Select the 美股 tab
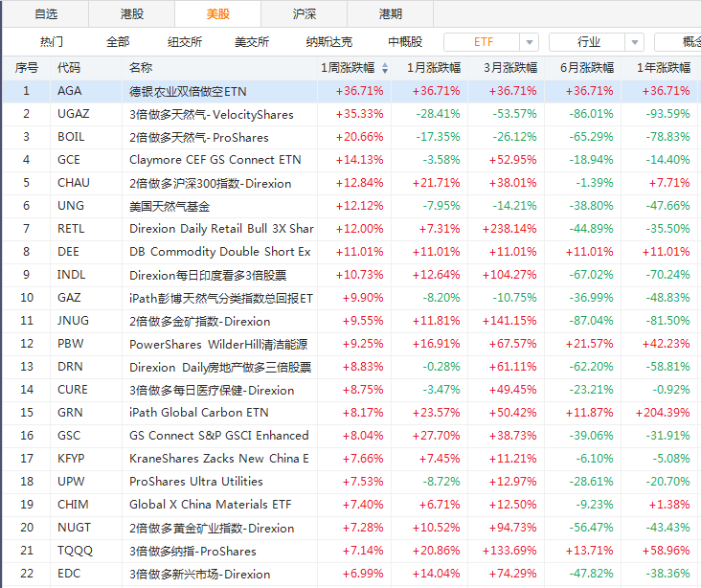This screenshot has height=588, width=701. (217, 13)
